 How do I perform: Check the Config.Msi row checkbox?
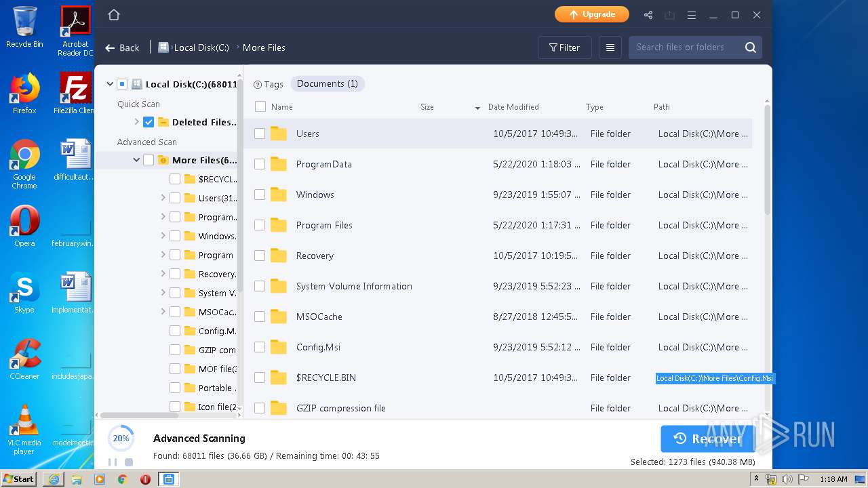(260, 347)
